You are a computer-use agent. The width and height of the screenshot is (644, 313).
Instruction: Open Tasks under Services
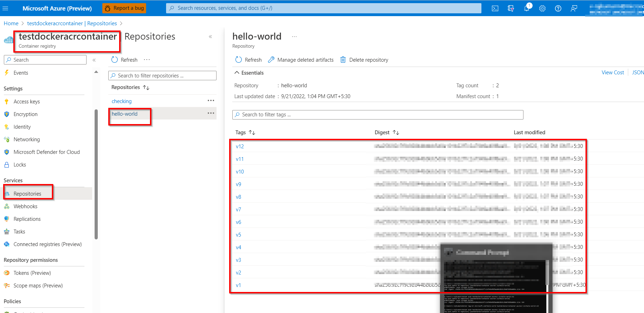pyautogui.click(x=19, y=232)
